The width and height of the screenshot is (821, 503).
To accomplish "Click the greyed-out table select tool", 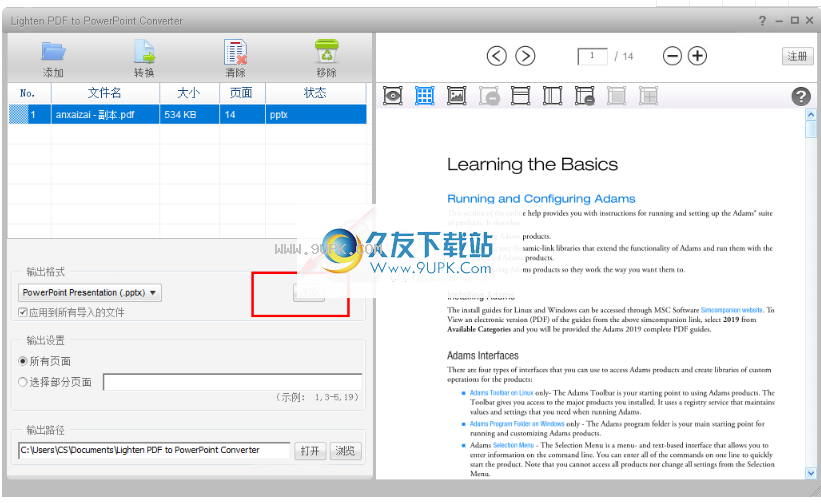I will tap(616, 96).
